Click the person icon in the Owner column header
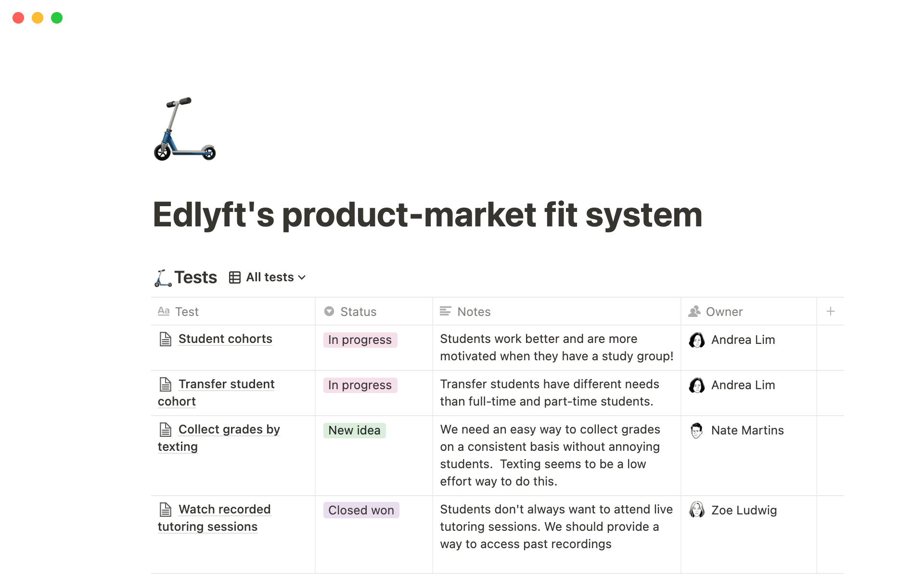The height and width of the screenshot is (578, 924). click(694, 311)
